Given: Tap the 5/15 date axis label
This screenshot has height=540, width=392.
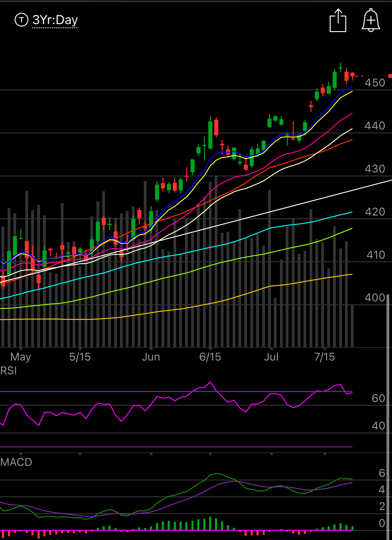Looking at the screenshot, I should pyautogui.click(x=80, y=357).
